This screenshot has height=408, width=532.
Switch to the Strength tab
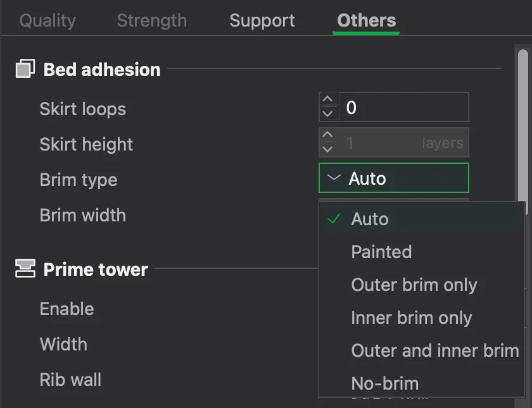[x=151, y=21]
